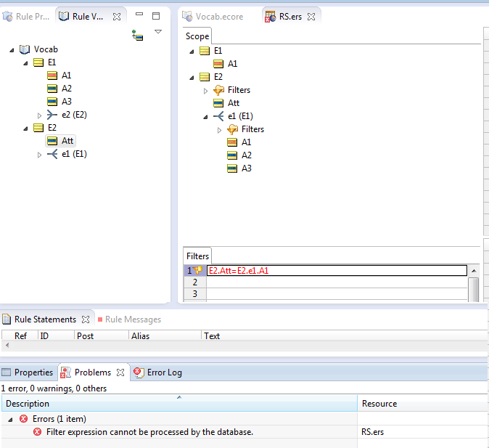Collapse the Vocab root node
This screenshot has width=489, height=448.
(12, 50)
